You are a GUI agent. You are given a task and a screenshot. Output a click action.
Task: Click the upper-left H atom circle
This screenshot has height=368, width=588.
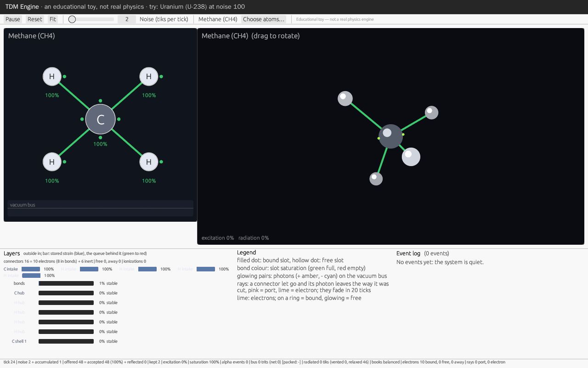(52, 76)
